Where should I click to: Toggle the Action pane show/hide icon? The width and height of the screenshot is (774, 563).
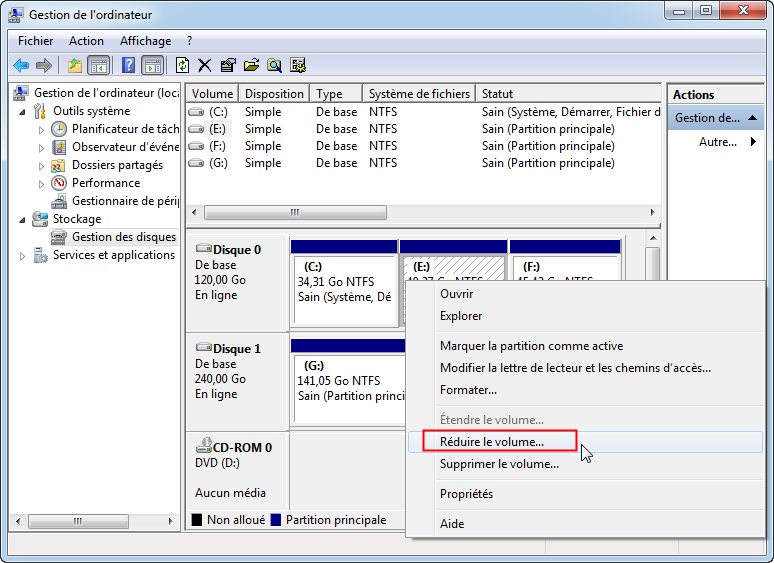click(153, 65)
